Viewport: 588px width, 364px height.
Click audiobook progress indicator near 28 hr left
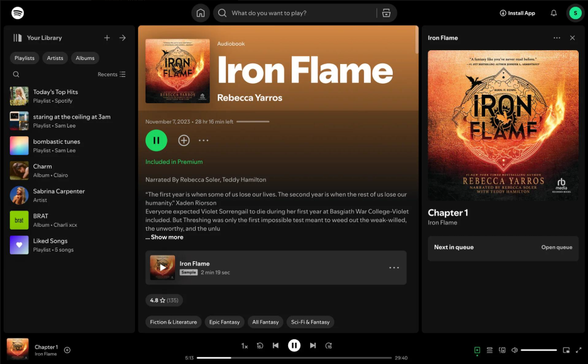pyautogui.click(x=253, y=122)
